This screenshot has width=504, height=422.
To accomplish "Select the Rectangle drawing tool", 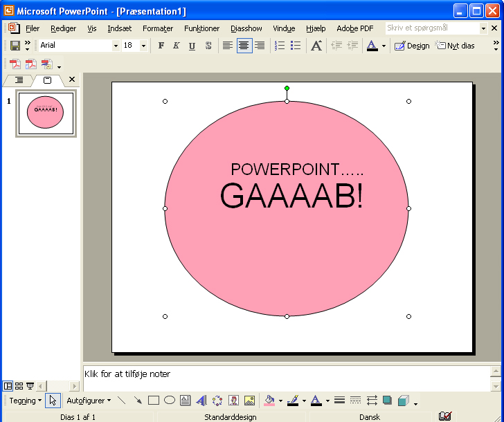I will pyautogui.click(x=154, y=401).
